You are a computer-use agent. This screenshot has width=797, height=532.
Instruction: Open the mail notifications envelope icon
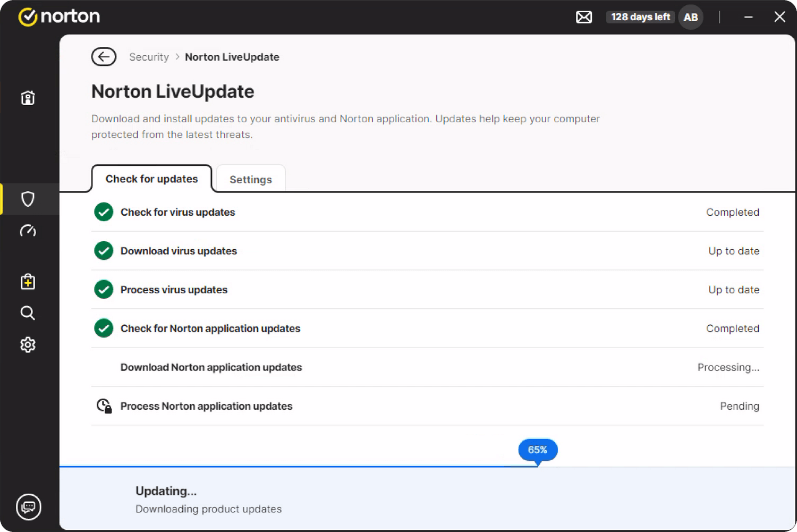point(584,17)
